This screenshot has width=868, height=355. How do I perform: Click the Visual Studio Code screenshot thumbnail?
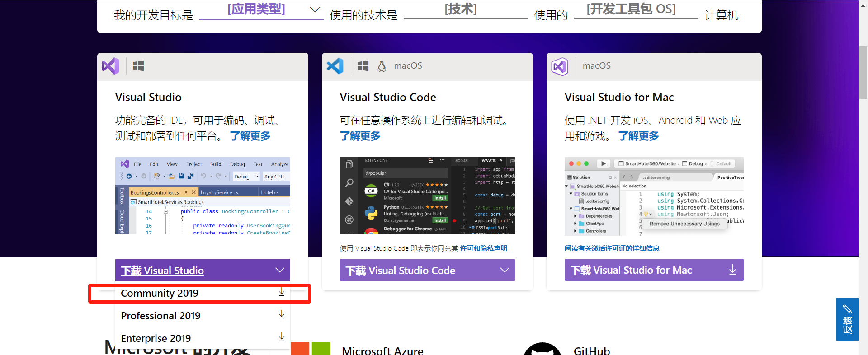427,196
